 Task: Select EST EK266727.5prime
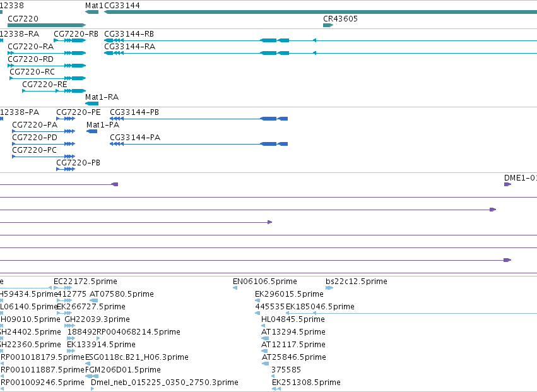coord(91,307)
